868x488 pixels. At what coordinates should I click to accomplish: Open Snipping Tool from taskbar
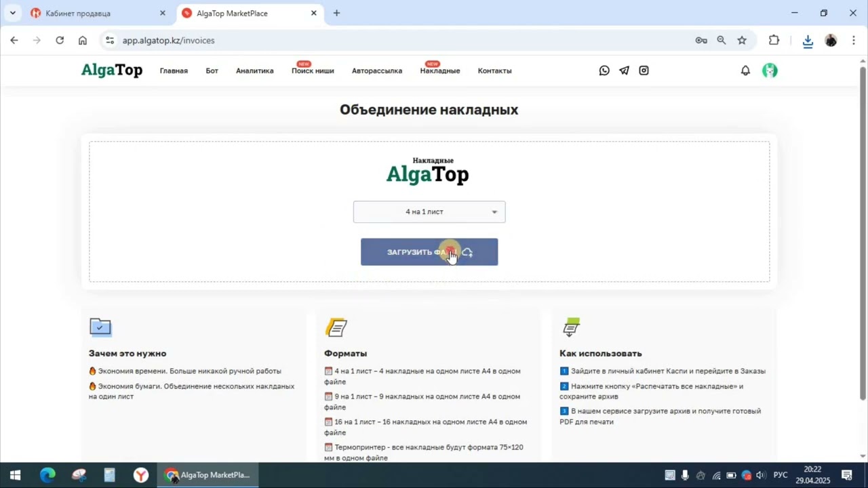(79, 475)
